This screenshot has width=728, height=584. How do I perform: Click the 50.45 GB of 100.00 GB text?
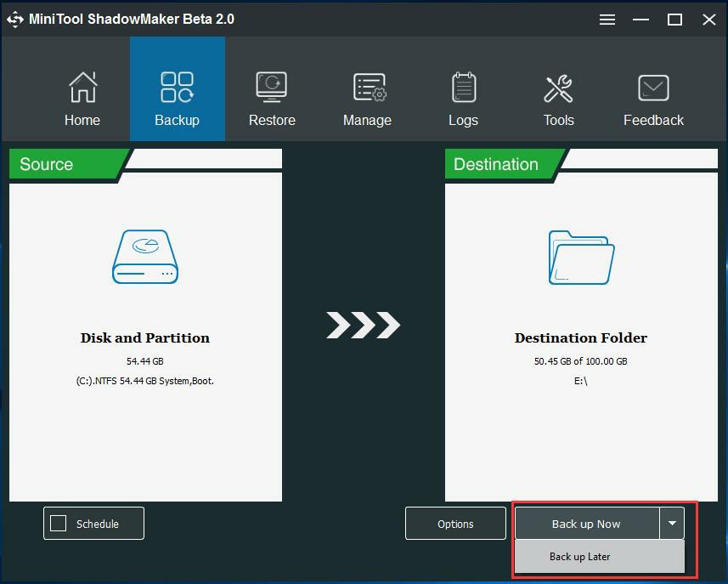click(581, 361)
